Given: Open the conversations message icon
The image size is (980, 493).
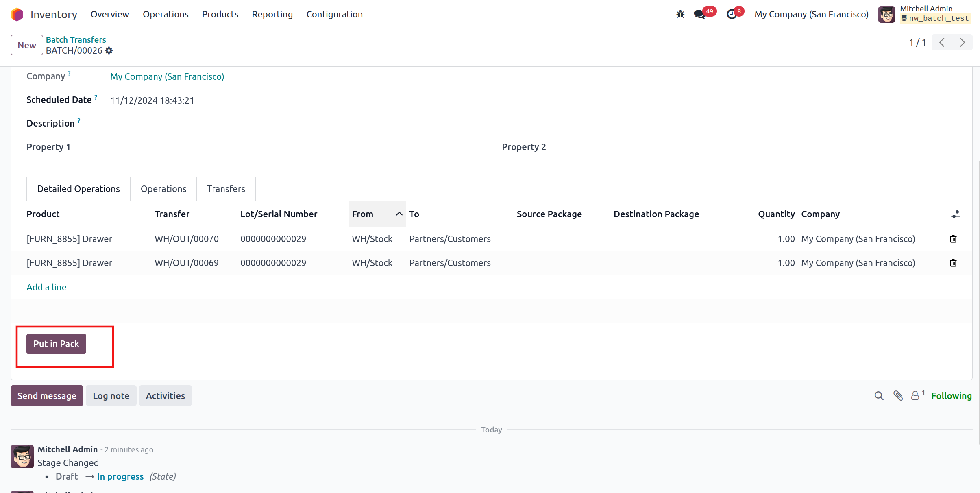Looking at the screenshot, I should pyautogui.click(x=699, y=15).
